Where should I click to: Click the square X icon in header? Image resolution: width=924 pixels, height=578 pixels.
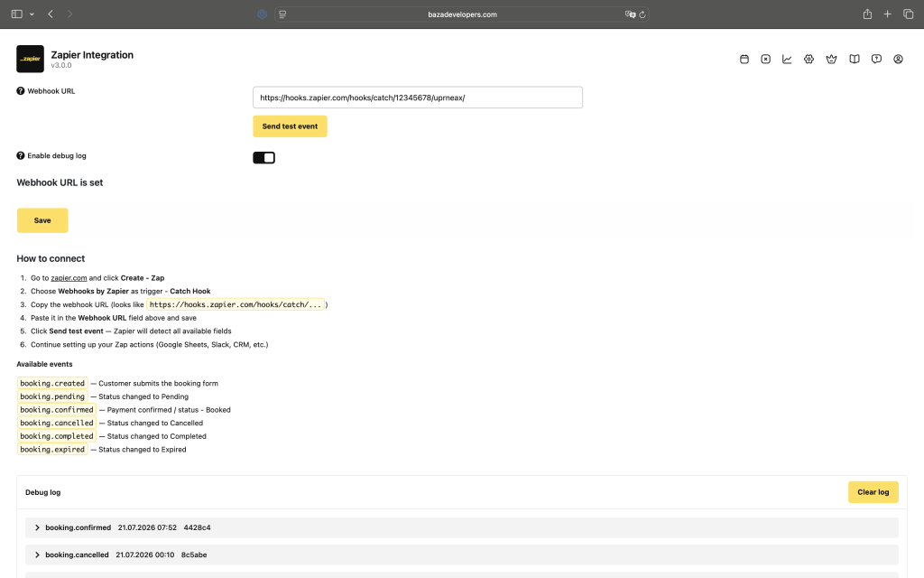pyautogui.click(x=765, y=59)
